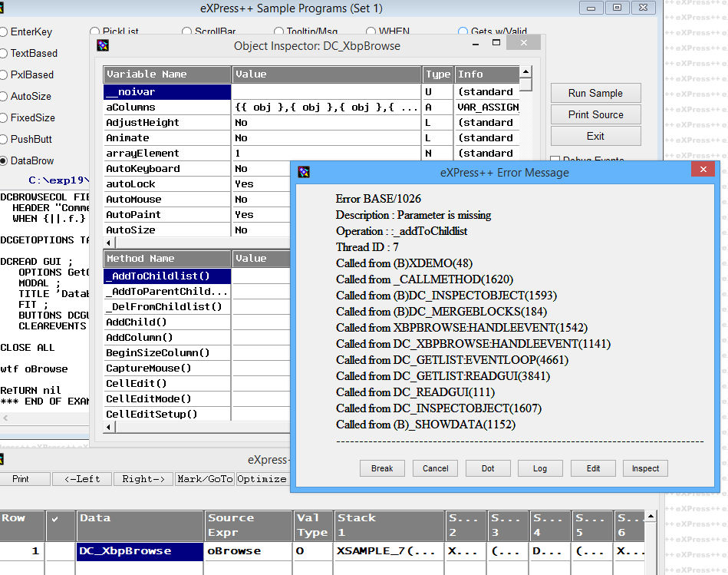The height and width of the screenshot is (575, 728).
Task: Click the eXPress++ Error Message title icon
Action: point(304,172)
